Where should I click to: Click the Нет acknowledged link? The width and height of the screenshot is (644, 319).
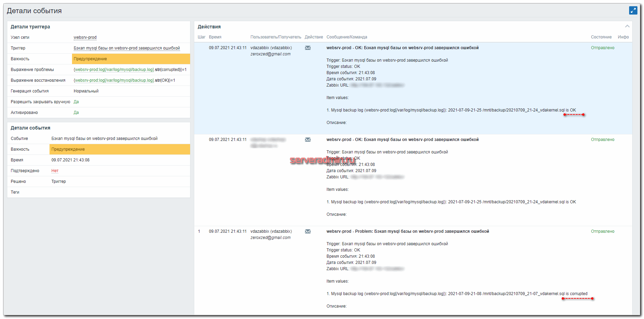pyautogui.click(x=55, y=171)
